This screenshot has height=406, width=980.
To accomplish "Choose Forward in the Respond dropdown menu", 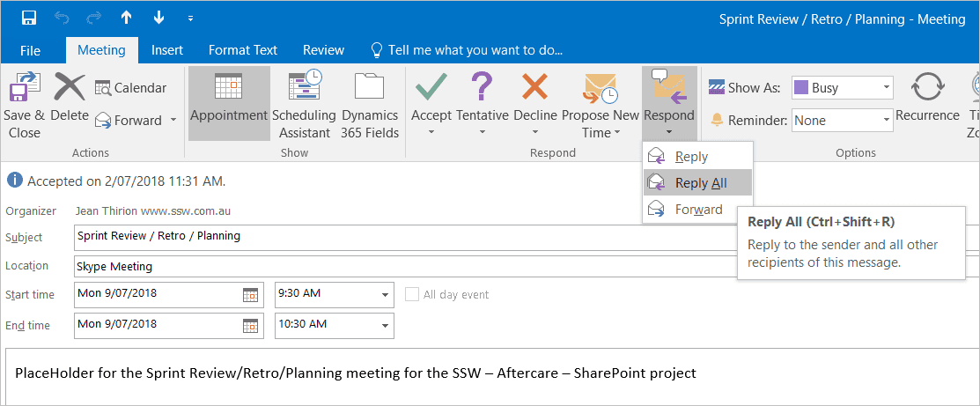I will 697,210.
